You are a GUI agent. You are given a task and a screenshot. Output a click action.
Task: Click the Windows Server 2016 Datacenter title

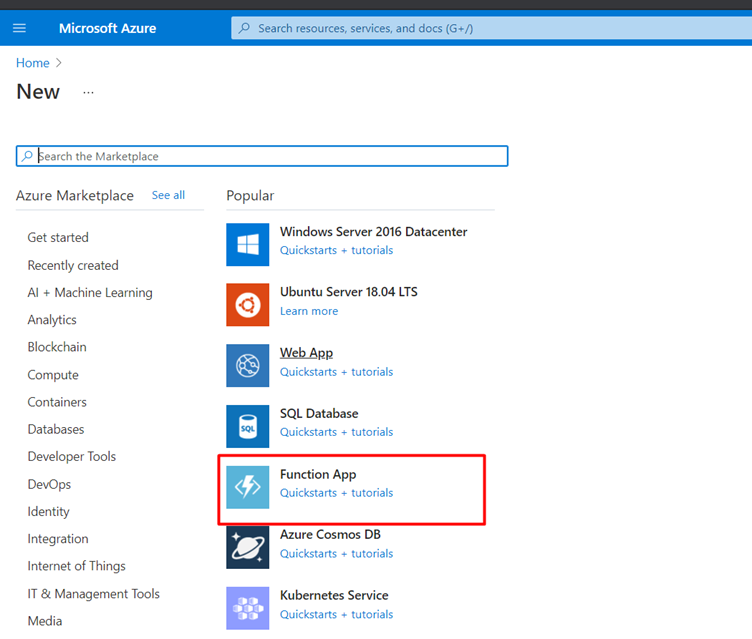point(374,232)
